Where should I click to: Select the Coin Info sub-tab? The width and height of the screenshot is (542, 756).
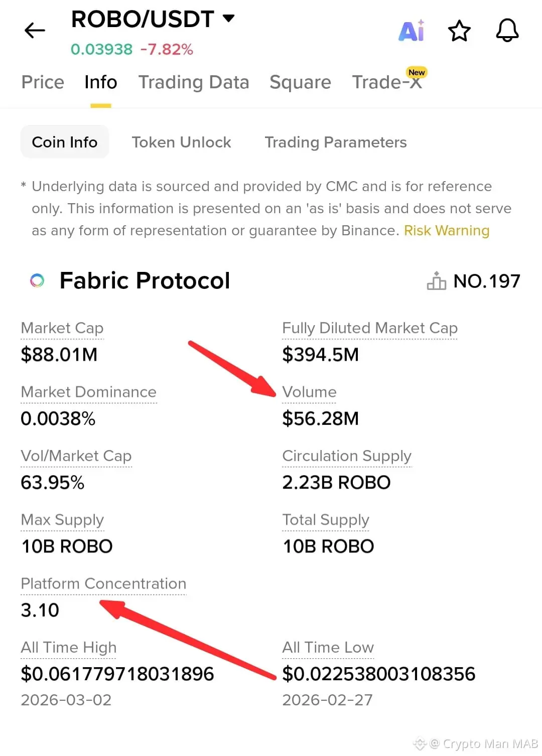click(x=65, y=142)
